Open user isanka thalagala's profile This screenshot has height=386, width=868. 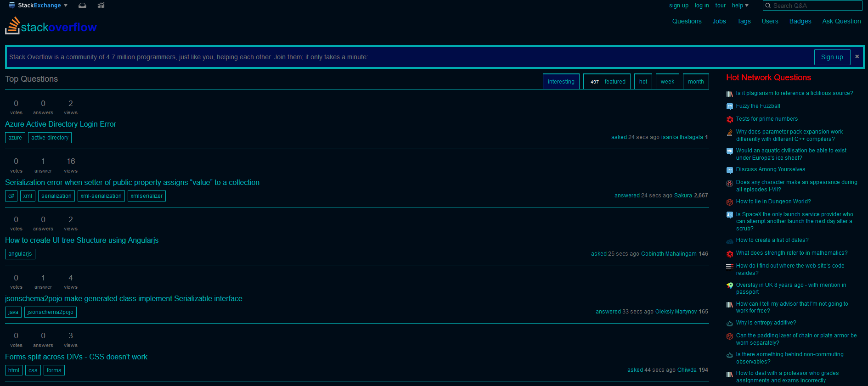coord(682,137)
